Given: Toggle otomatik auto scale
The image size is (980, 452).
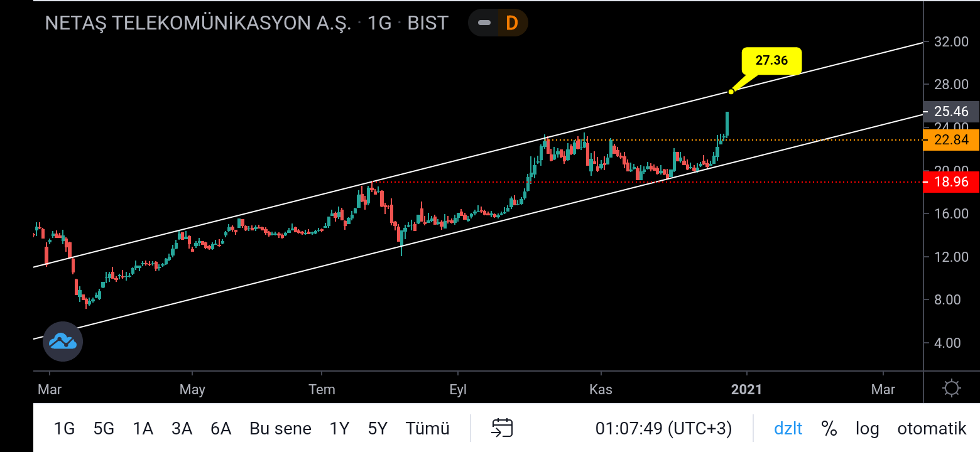Looking at the screenshot, I should [932, 429].
